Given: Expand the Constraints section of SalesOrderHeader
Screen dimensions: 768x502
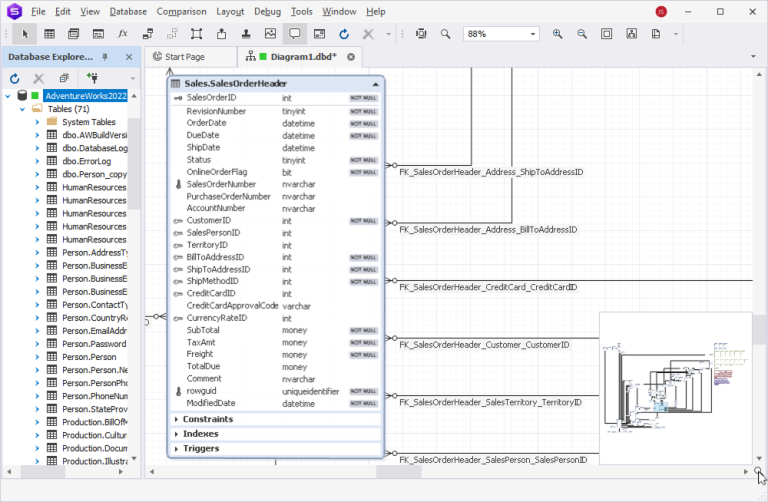Looking at the screenshot, I should pos(175,419).
